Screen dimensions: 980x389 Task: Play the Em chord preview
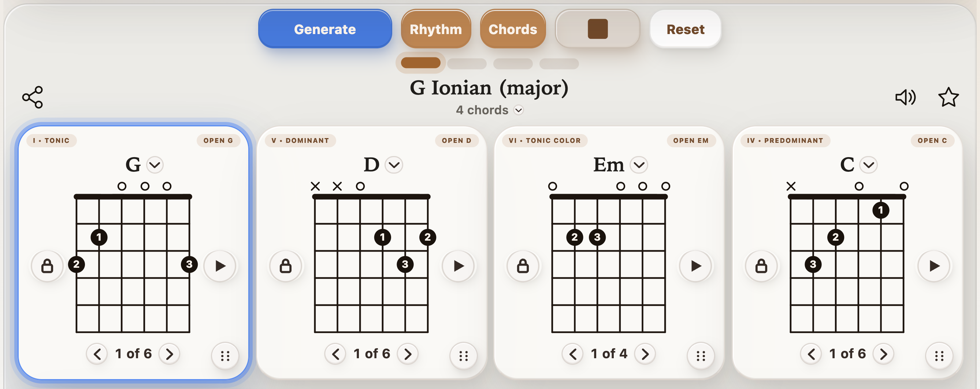[695, 266]
